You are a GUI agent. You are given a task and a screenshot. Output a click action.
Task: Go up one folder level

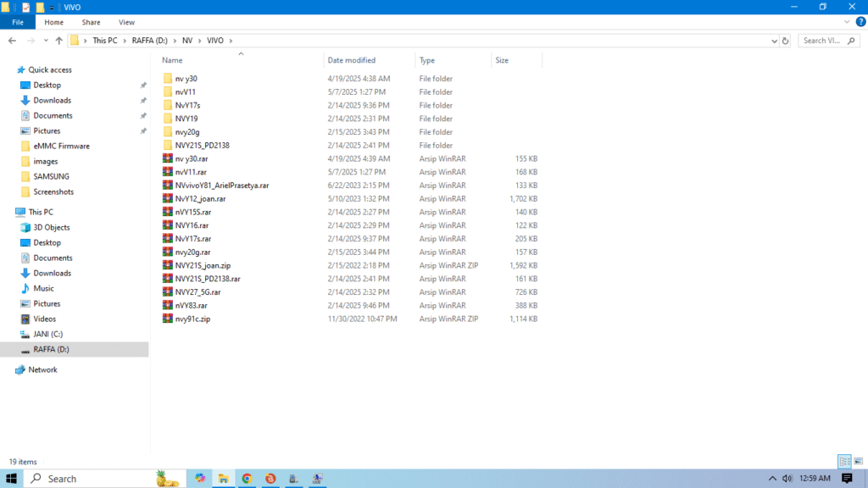coord(58,41)
